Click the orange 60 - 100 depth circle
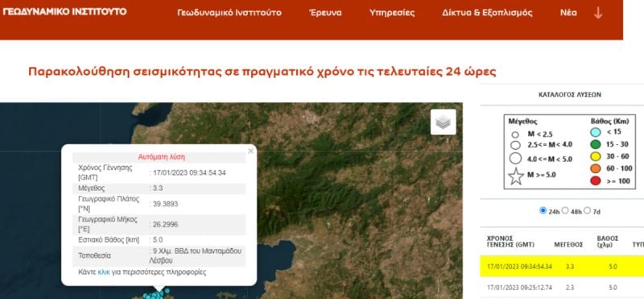 click(x=596, y=168)
